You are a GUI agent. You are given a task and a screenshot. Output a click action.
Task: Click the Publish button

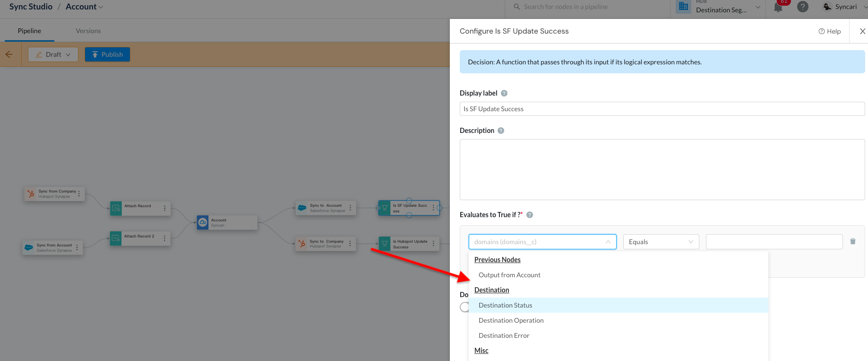107,54
